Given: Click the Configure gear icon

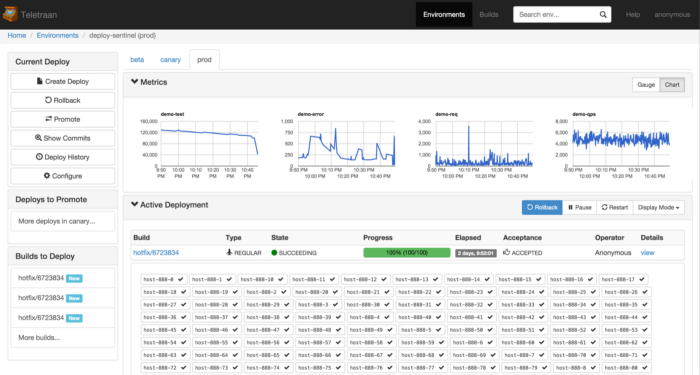Looking at the screenshot, I should coord(47,175).
